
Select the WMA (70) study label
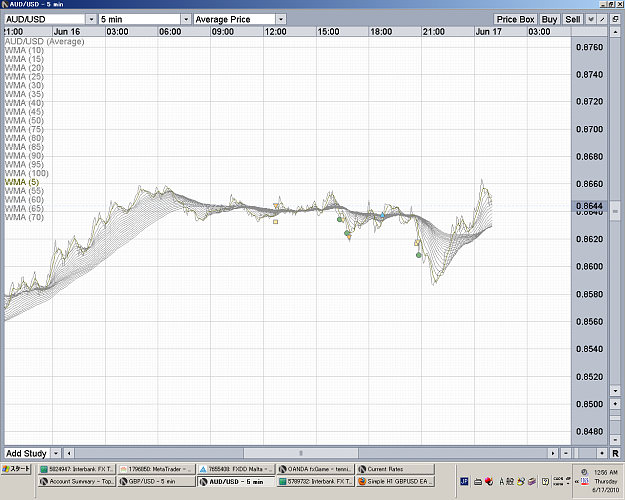(x=24, y=217)
